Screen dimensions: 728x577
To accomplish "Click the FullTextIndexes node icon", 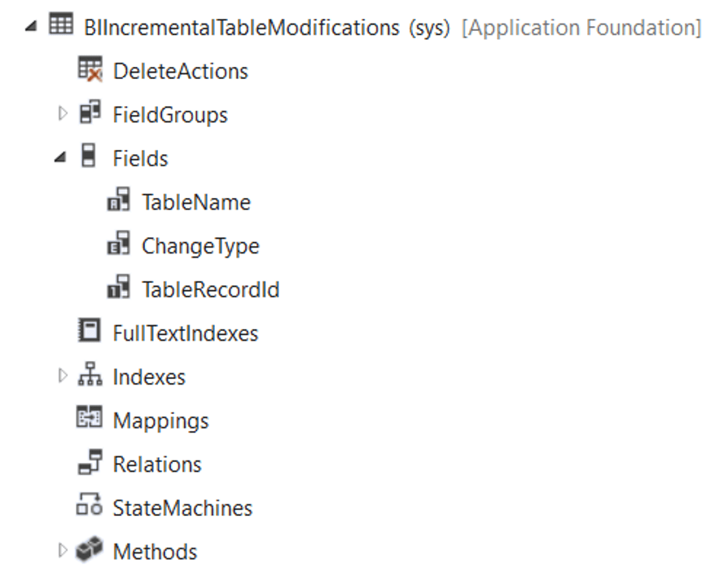I will [90, 333].
